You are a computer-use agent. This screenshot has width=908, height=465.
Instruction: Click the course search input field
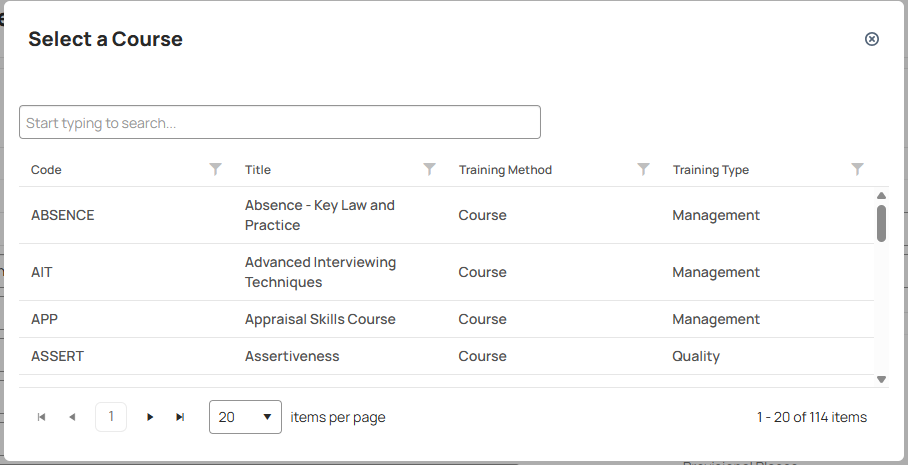click(x=280, y=122)
